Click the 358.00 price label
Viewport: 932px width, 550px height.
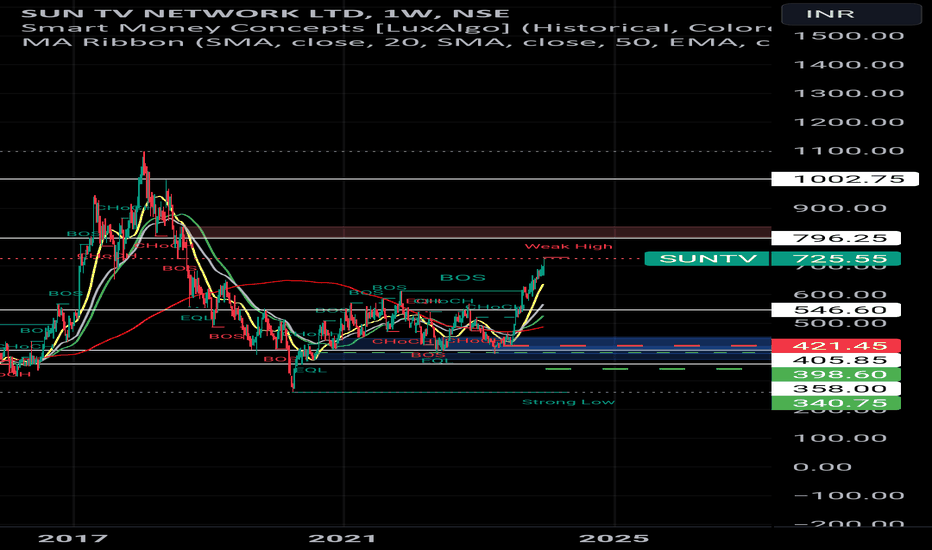836,389
